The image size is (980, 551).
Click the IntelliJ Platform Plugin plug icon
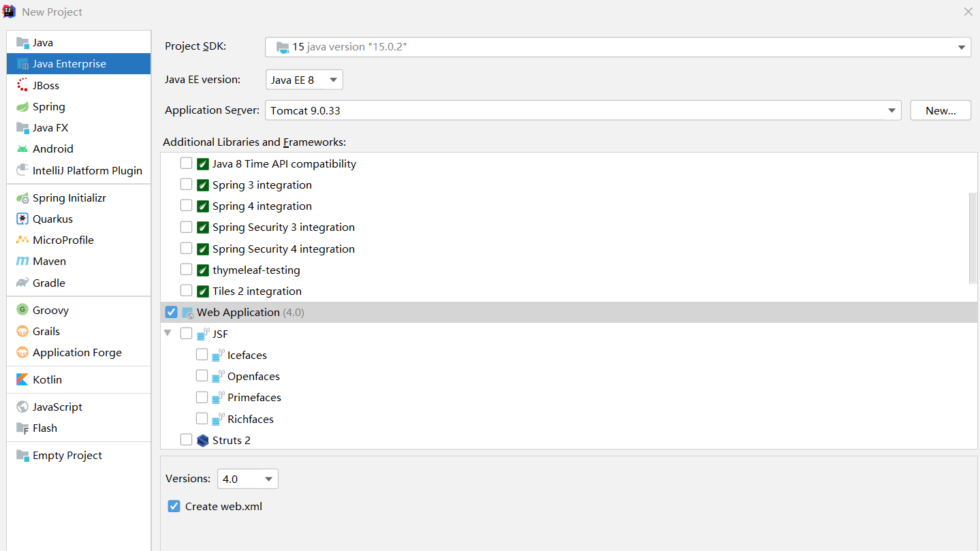(x=22, y=170)
